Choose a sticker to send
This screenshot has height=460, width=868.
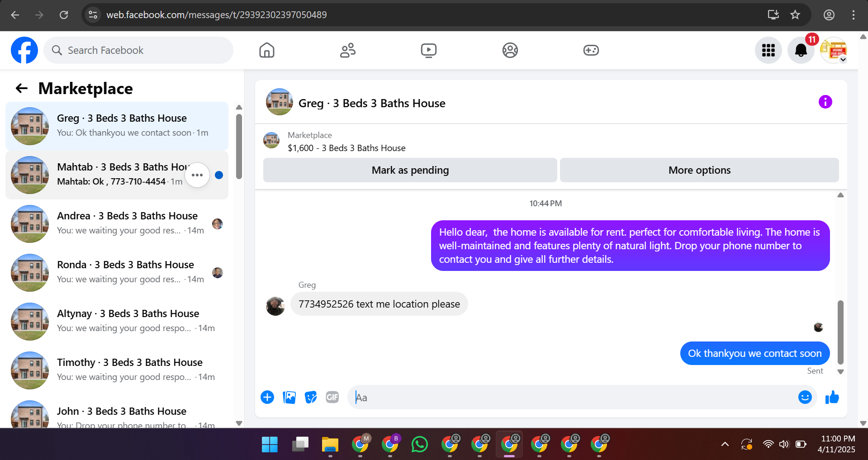311,397
